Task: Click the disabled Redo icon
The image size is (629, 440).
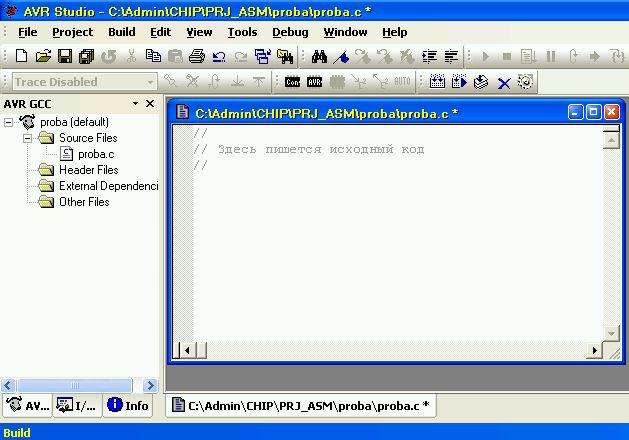Action: [x=241, y=57]
